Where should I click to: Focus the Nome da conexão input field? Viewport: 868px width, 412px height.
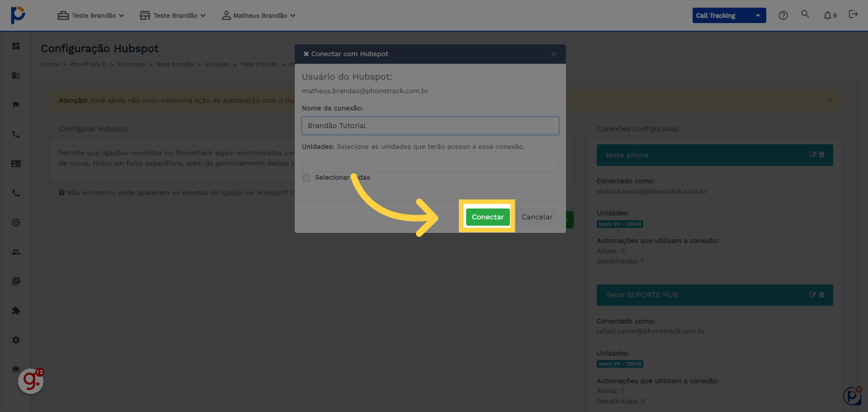pyautogui.click(x=430, y=126)
